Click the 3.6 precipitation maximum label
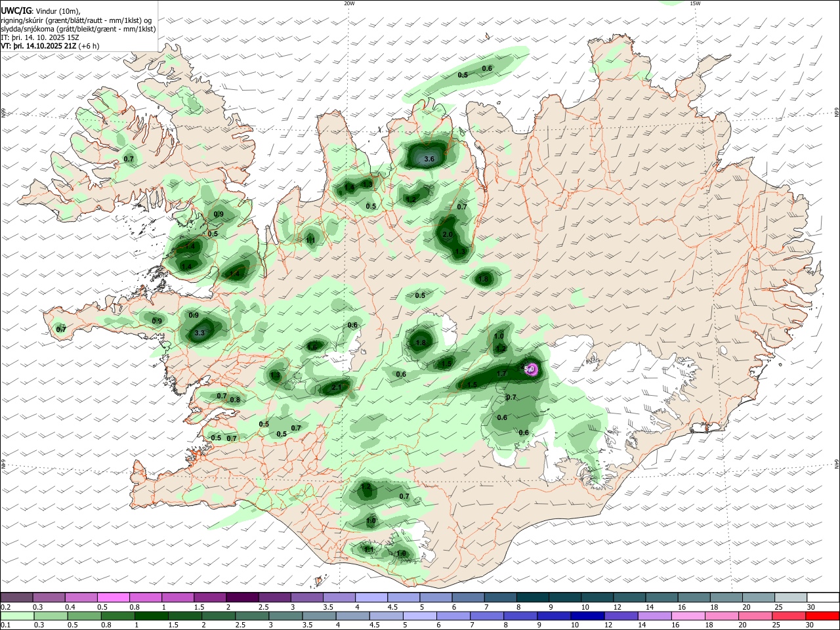This screenshot has width=840, height=630. pos(429,159)
